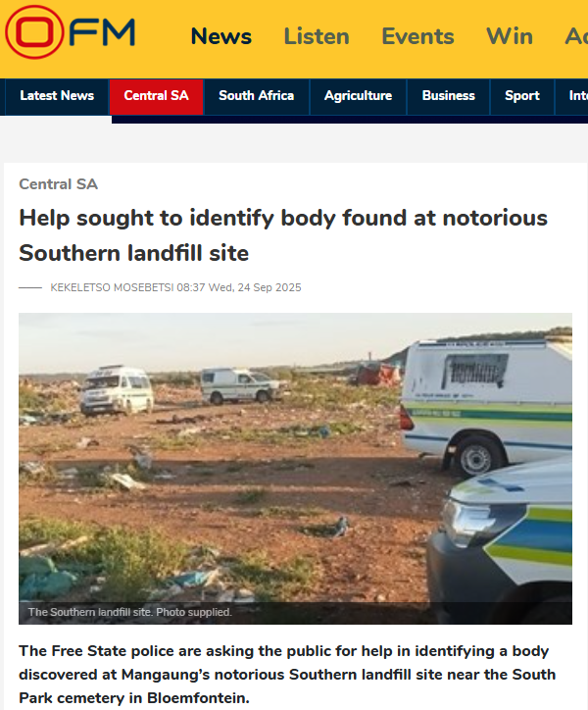The width and height of the screenshot is (588, 710).
Task: Click the article headline about Southern landfill
Action: click(x=283, y=235)
